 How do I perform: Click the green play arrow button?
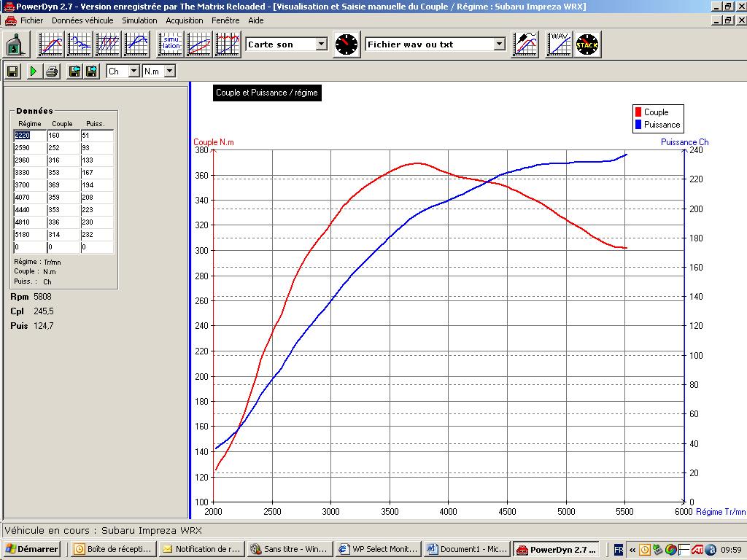tap(34, 71)
